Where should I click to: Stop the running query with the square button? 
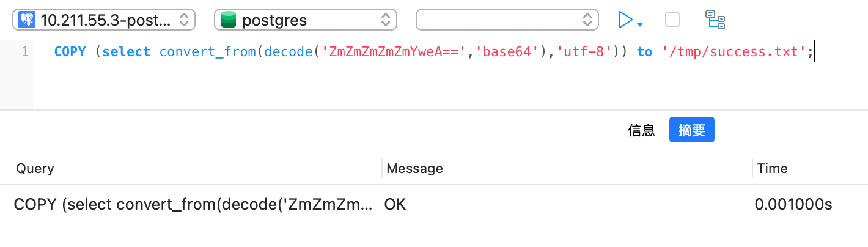coord(672,20)
